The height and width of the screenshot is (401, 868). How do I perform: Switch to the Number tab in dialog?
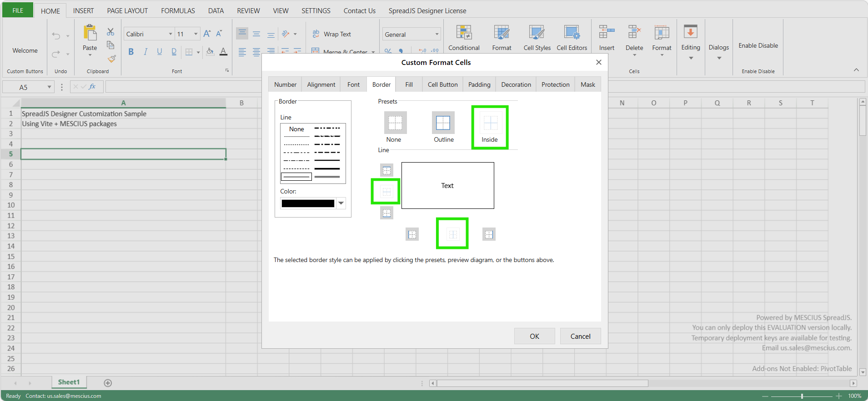[285, 84]
